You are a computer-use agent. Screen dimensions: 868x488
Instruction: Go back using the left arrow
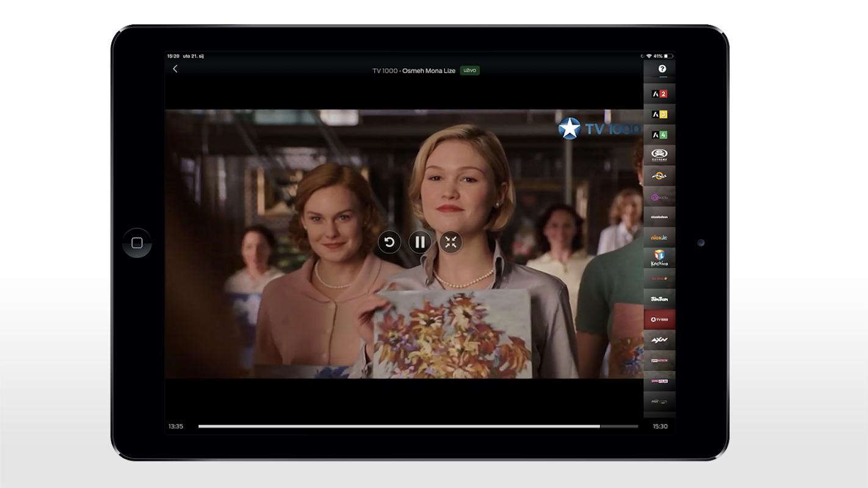(x=175, y=69)
